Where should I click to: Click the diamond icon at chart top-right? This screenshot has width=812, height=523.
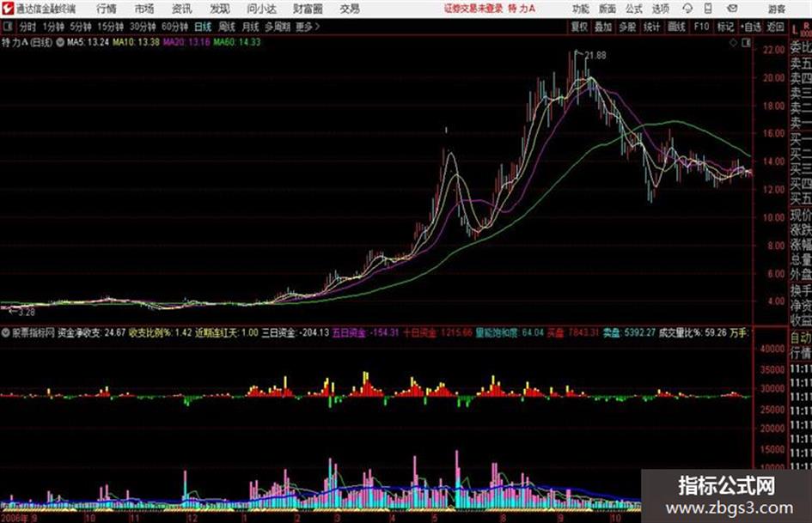[x=733, y=42]
